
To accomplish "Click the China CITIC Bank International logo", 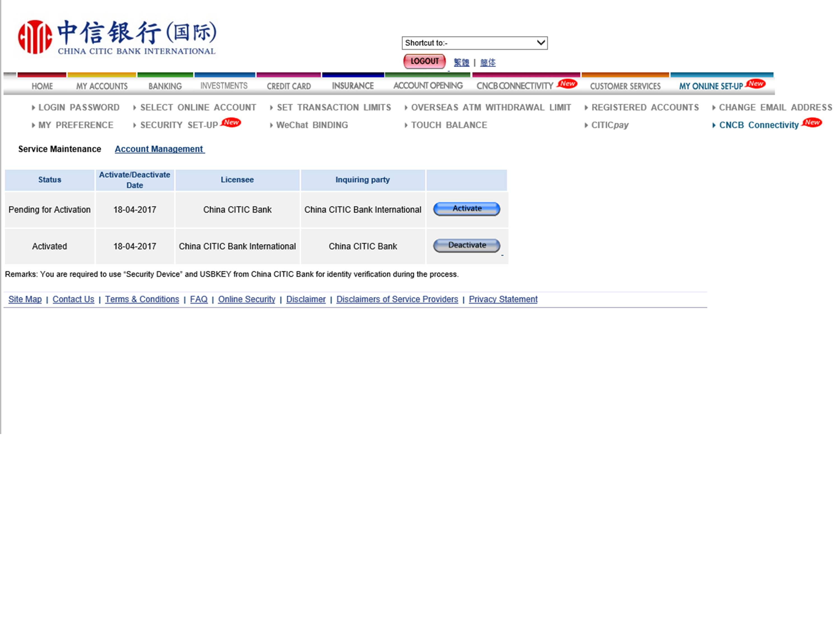I will [x=117, y=37].
